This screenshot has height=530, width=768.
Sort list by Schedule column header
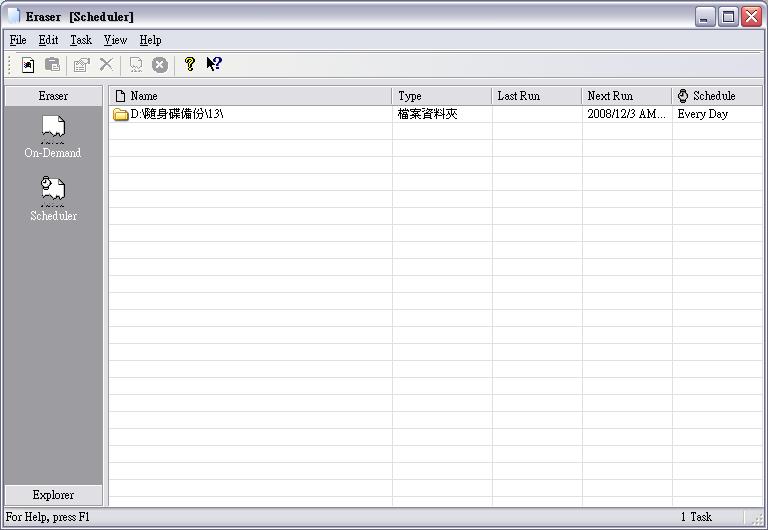tap(717, 96)
